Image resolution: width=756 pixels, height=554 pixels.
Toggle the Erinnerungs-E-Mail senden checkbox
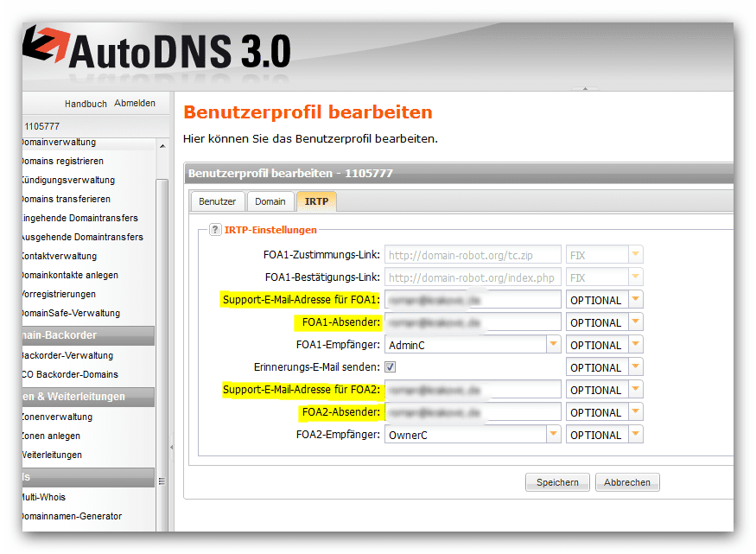390,367
